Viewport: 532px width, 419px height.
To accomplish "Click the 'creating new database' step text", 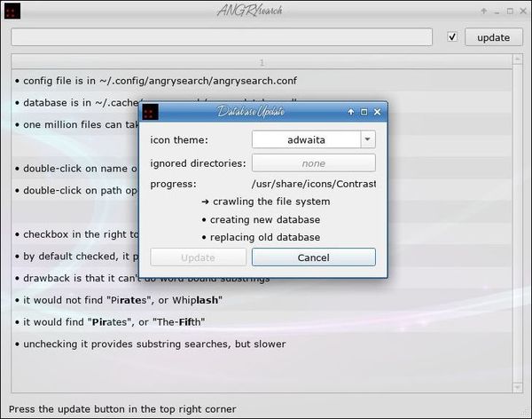I will point(262,219).
